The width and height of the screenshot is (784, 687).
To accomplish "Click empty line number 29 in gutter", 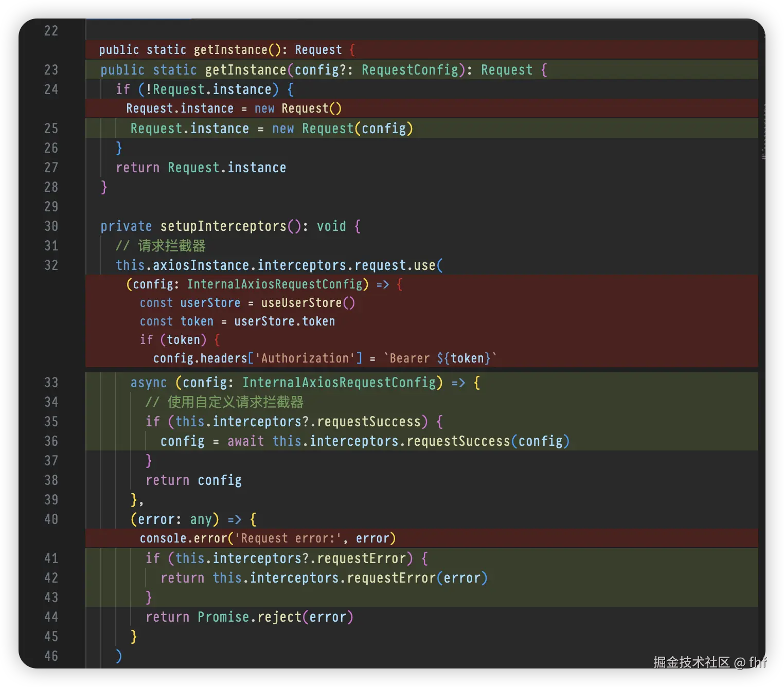I will 51,207.
